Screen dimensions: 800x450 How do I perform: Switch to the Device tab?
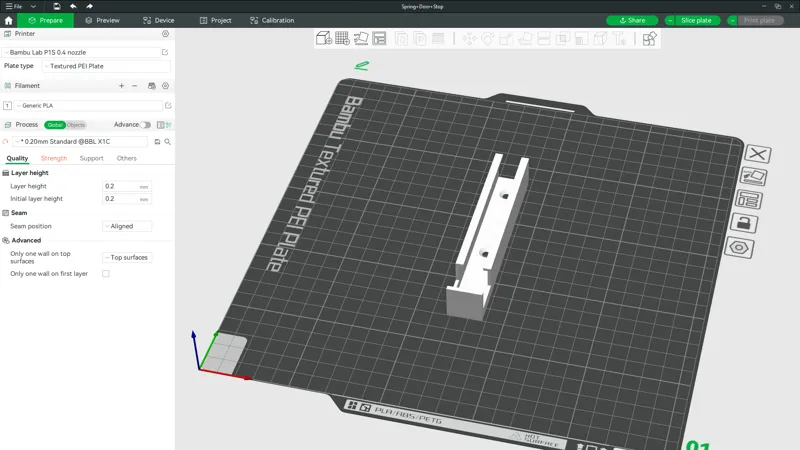tap(159, 20)
